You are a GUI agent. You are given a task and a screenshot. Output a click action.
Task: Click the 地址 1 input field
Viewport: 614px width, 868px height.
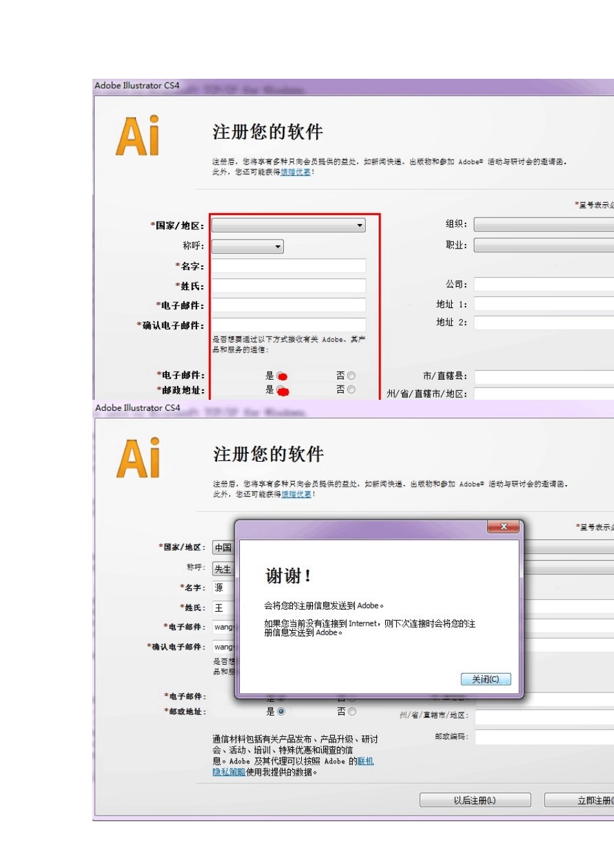pos(544,304)
